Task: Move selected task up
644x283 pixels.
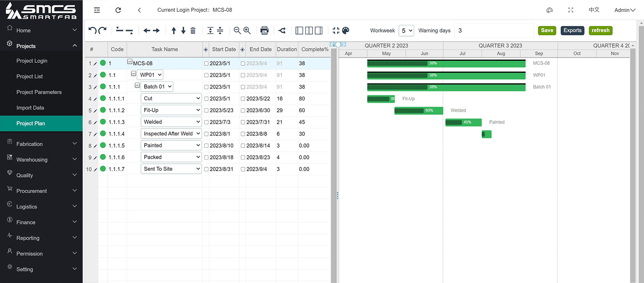Action: (173, 31)
